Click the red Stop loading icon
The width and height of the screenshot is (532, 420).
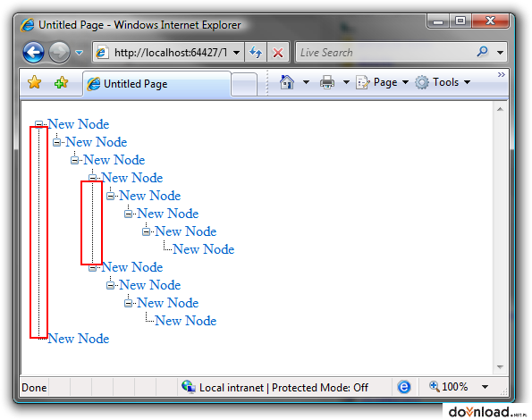pyautogui.click(x=278, y=52)
